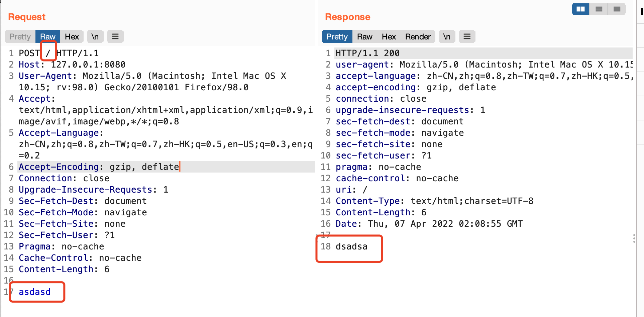Click 'upgrade-insecure-requests: 1' in response
The width and height of the screenshot is (644, 317).
411,110
